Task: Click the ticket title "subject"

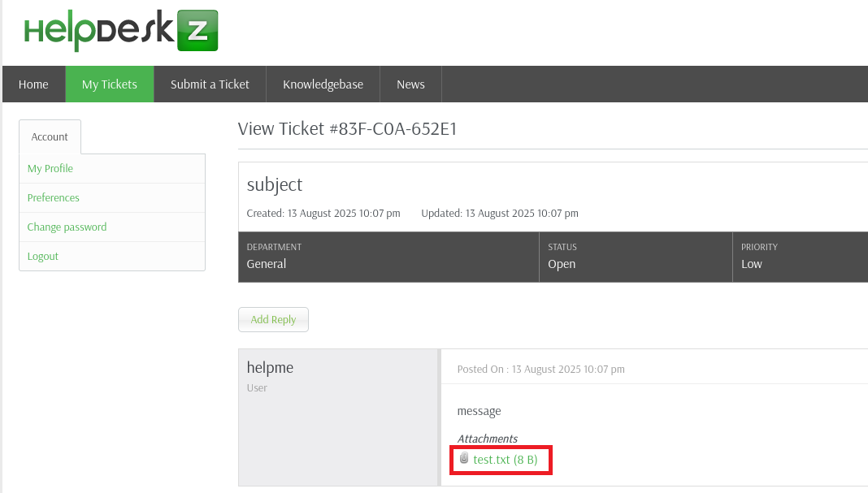Action: (275, 184)
